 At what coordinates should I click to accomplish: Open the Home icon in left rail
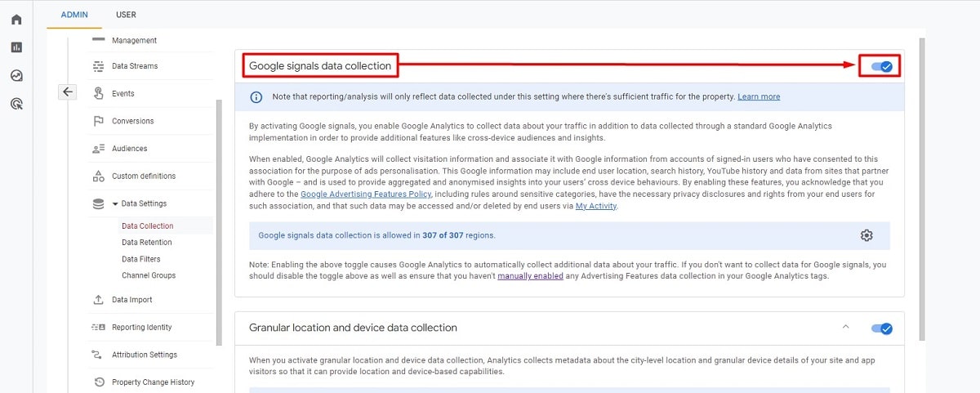(16, 19)
